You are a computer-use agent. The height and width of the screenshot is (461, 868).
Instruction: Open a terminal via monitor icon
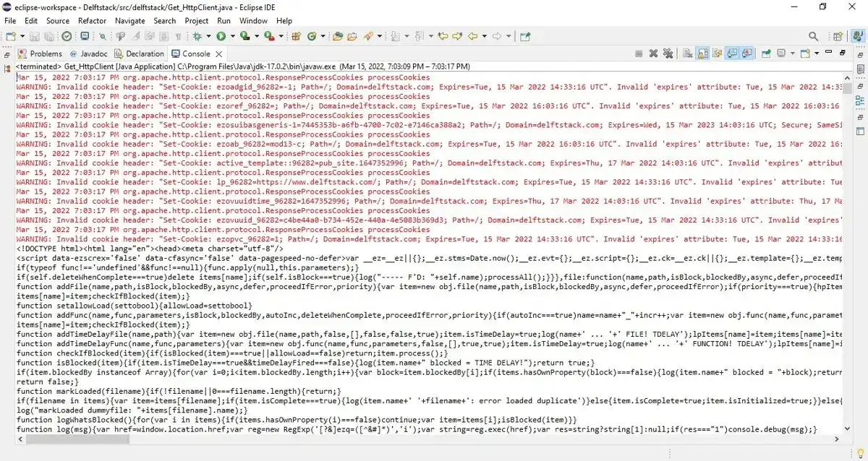point(85,36)
